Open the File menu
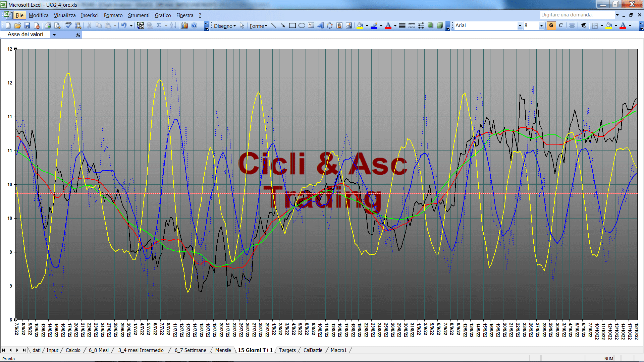 click(19, 15)
